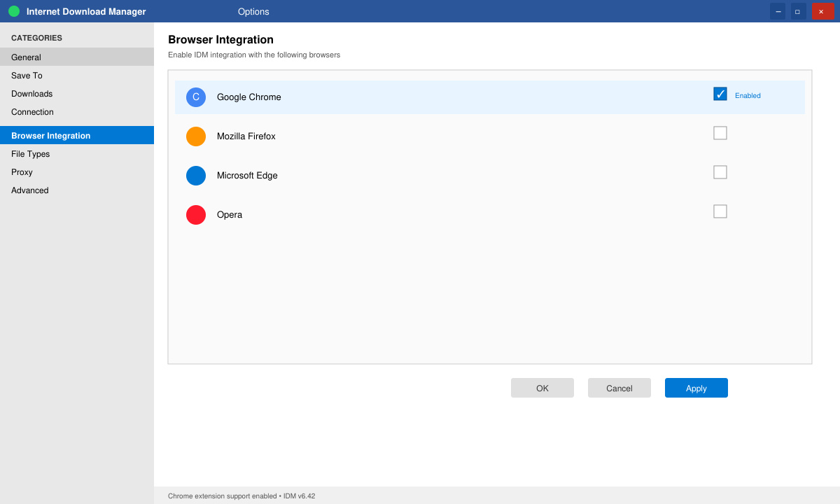Click the Google Chrome label
This screenshot has width=840, height=504.
pos(249,97)
